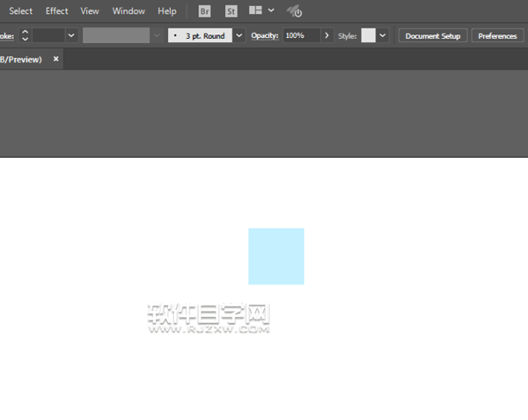
Task: Open the Help menu
Action: (x=167, y=11)
